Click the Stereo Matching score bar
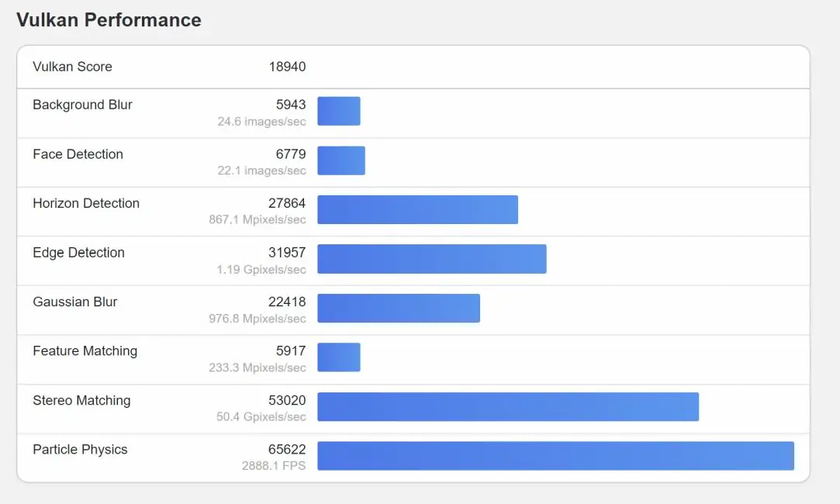Viewport: 840px width, 504px height. (x=508, y=406)
